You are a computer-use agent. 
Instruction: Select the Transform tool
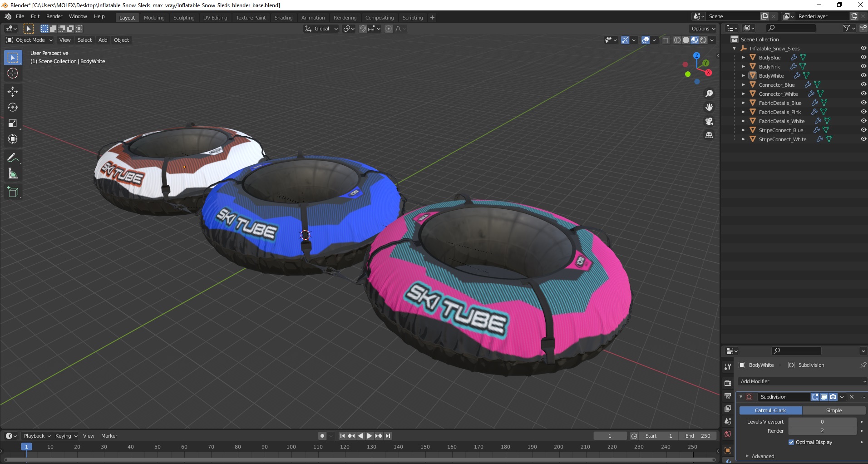(x=13, y=139)
